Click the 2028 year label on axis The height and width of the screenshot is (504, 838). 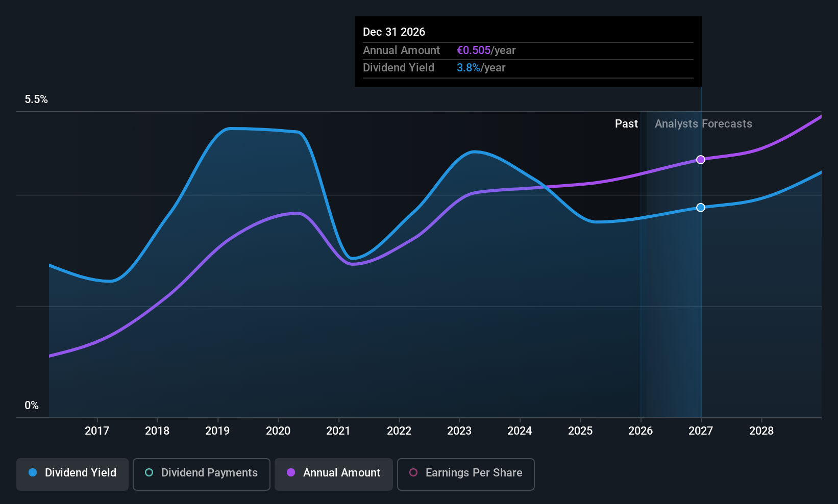761,431
